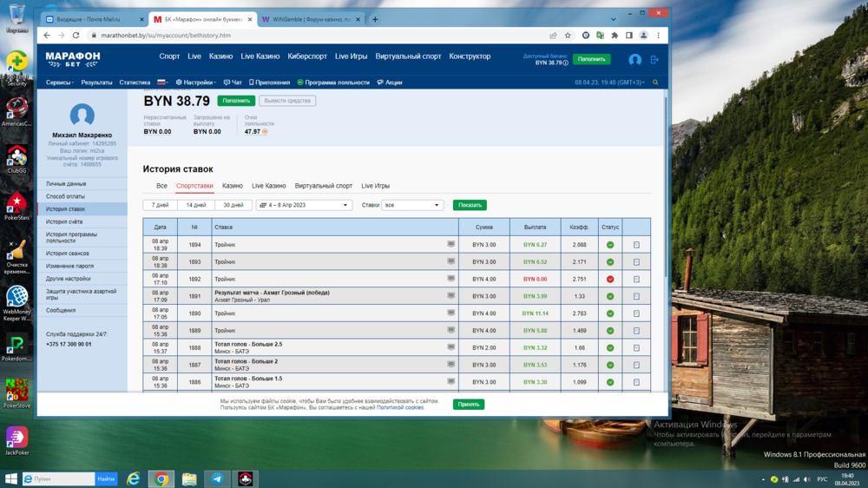
Task: Click the logout icon in header
Action: coord(654,60)
